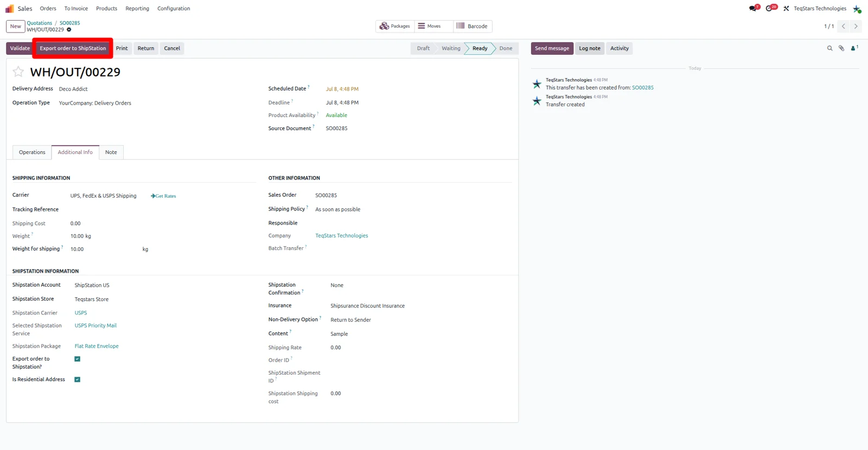Viewport: 868px width, 450px height.
Task: Open SO00285 breadcrumb link
Action: [69, 23]
